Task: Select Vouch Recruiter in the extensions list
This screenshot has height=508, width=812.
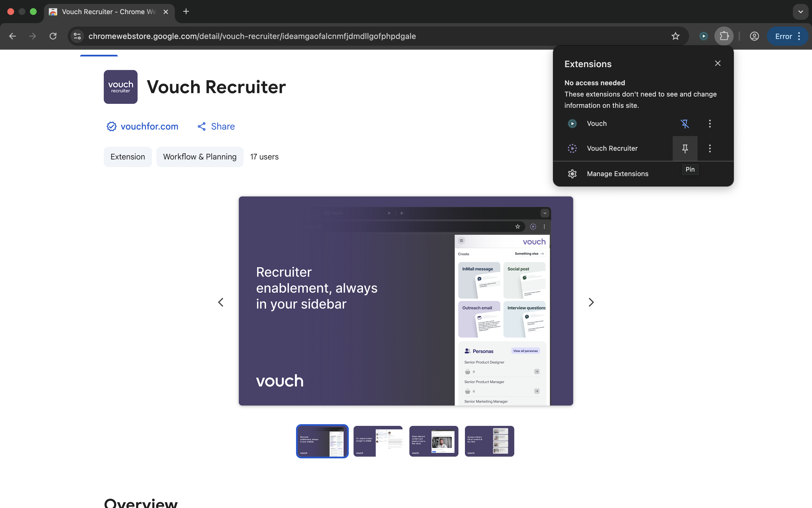Action: pyautogui.click(x=613, y=148)
